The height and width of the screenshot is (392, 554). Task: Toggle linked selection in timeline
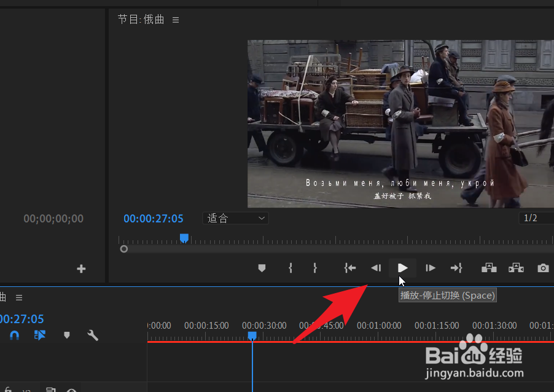tap(39, 335)
